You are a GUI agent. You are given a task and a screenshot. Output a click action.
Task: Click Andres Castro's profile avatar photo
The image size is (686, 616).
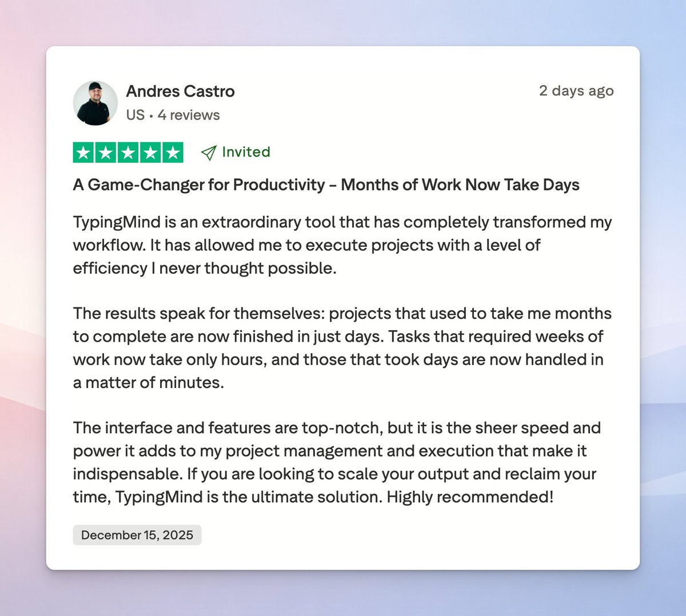pyautogui.click(x=95, y=103)
